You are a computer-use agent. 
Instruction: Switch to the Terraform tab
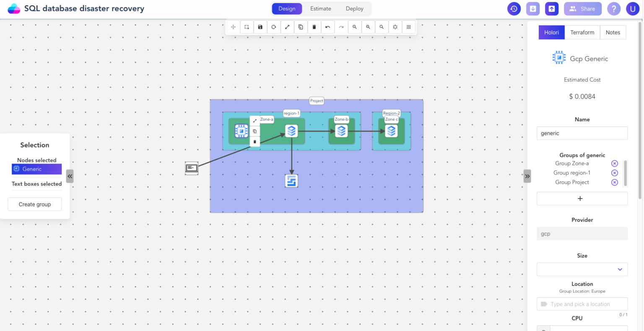click(582, 33)
